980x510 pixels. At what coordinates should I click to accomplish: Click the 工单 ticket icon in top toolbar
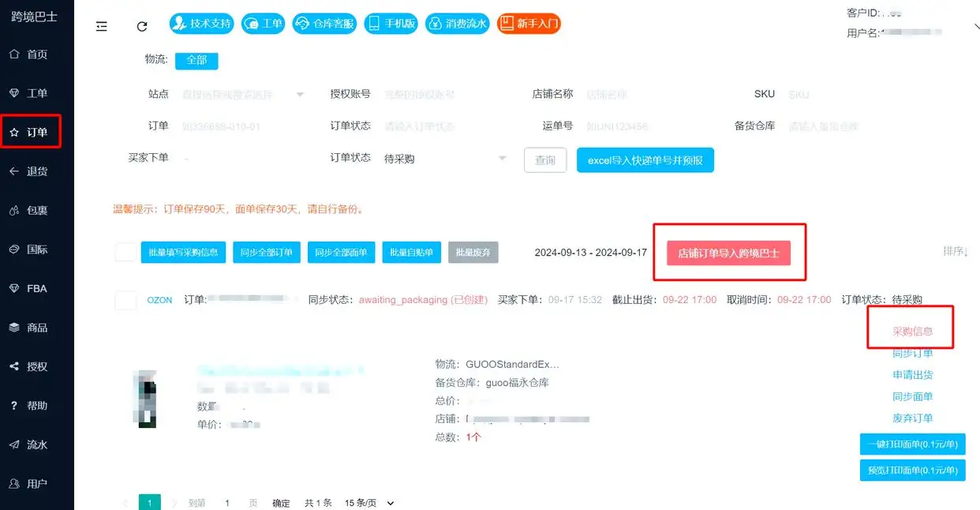[x=263, y=23]
